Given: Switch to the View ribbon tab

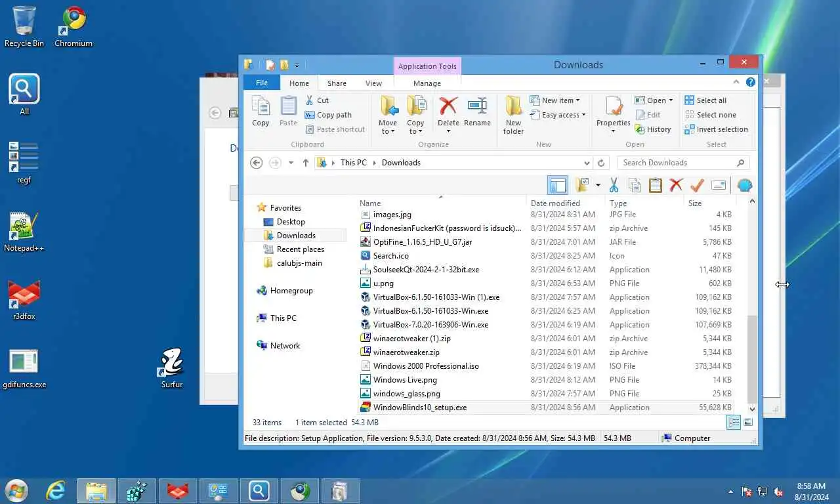Looking at the screenshot, I should tap(373, 83).
